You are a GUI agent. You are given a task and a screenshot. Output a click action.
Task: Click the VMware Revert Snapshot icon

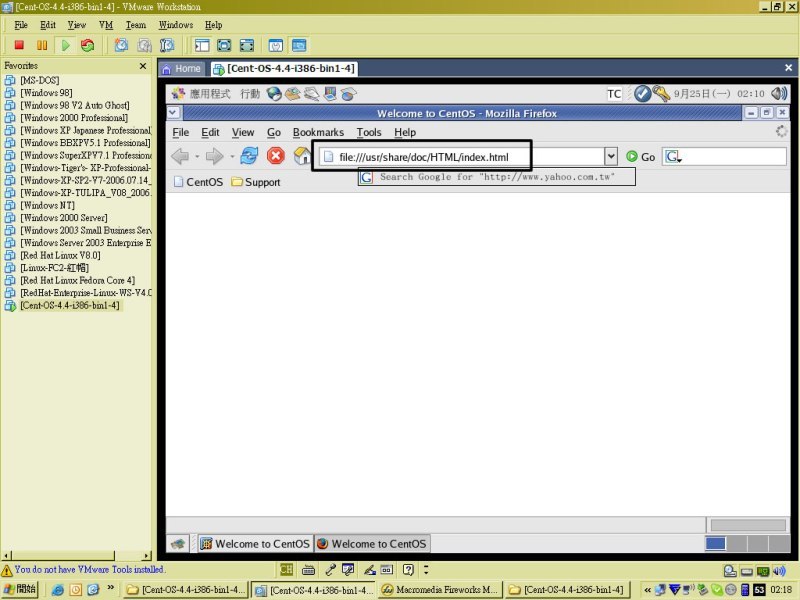144,45
